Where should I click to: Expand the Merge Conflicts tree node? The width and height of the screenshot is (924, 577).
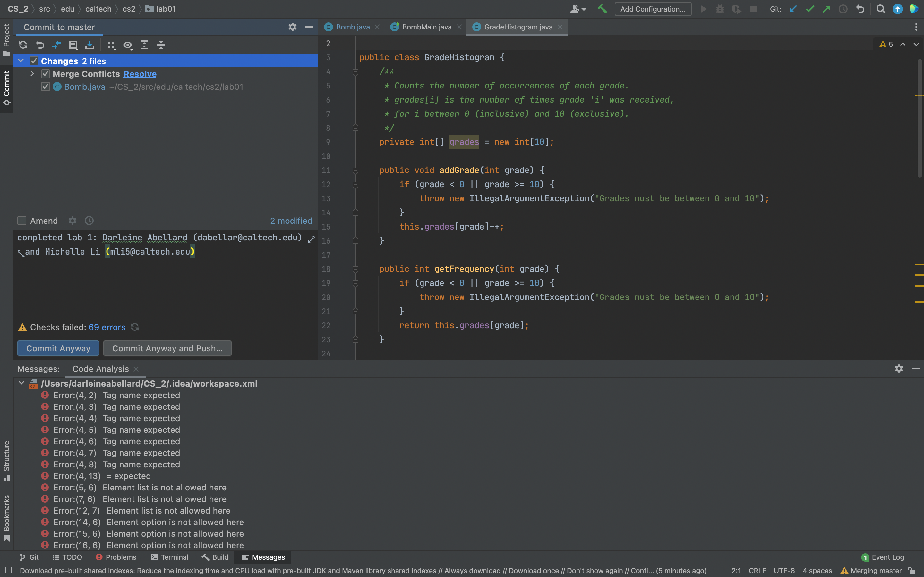click(x=32, y=74)
